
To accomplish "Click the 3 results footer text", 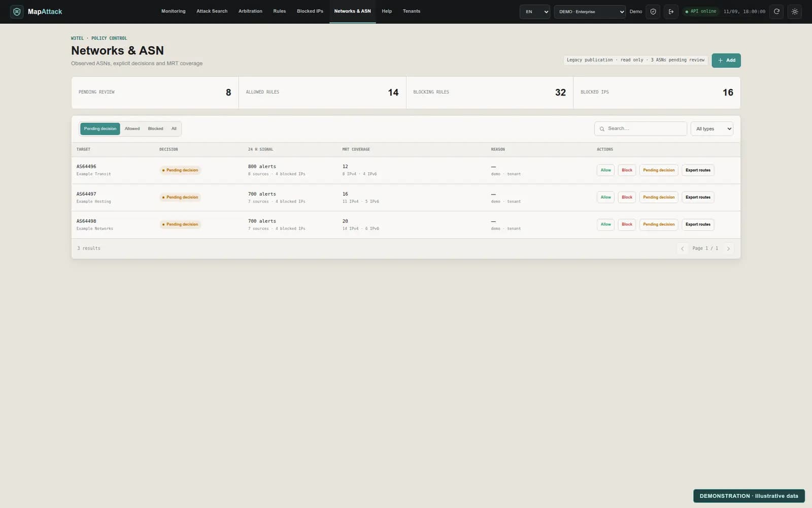I will 89,248.
